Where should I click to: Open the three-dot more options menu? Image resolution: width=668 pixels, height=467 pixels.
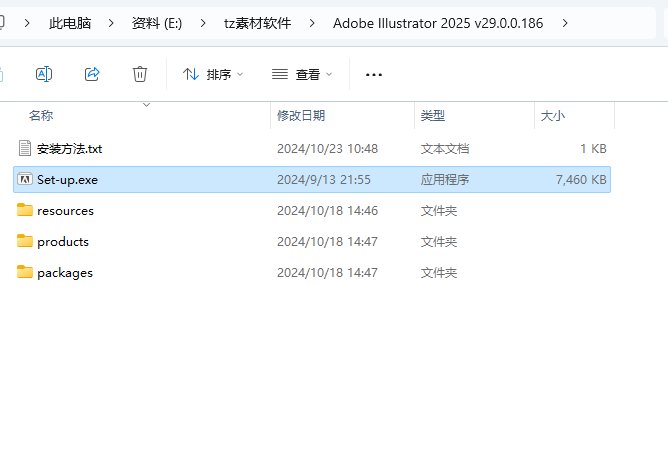click(374, 75)
